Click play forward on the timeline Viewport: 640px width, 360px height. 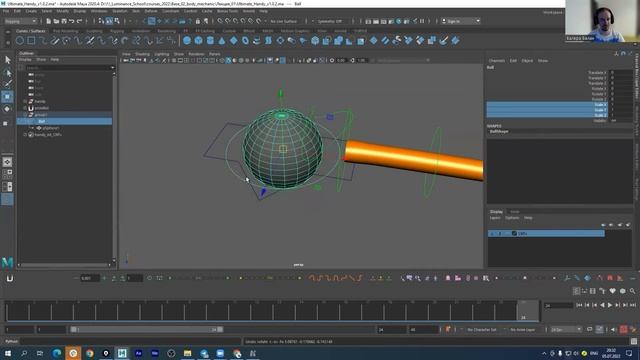[610, 305]
